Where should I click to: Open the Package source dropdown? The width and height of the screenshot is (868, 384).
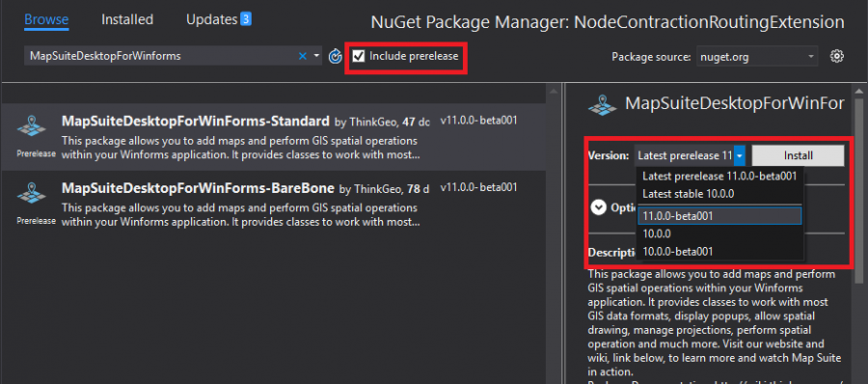[x=757, y=56]
